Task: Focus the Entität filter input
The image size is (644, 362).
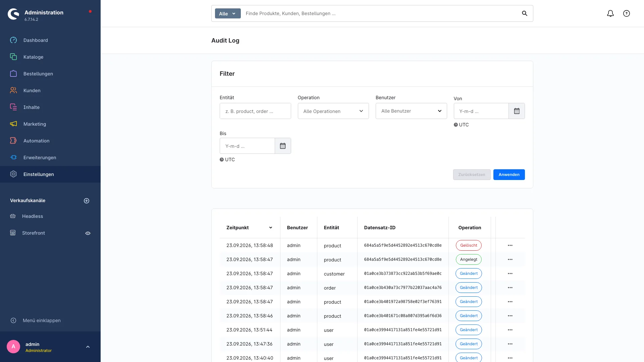Action: [x=255, y=111]
